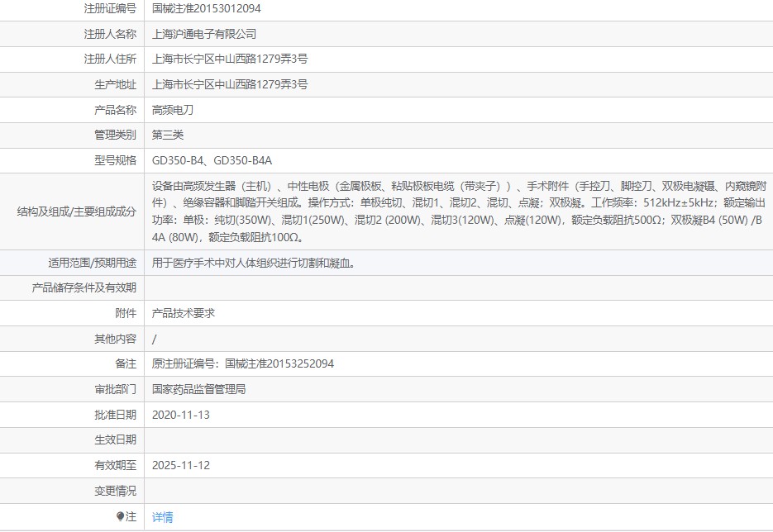
Task: Click the original number remark 国械注准20153252094
Action: coord(279,363)
